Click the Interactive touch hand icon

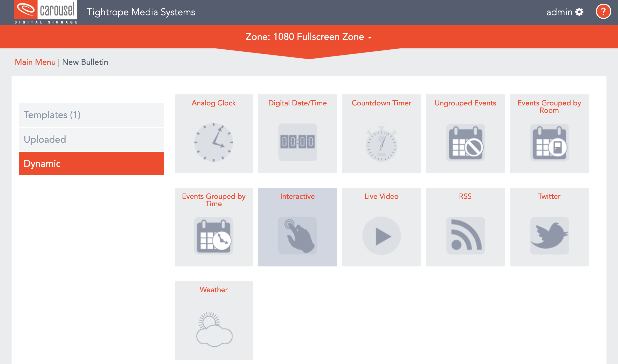pos(297,235)
